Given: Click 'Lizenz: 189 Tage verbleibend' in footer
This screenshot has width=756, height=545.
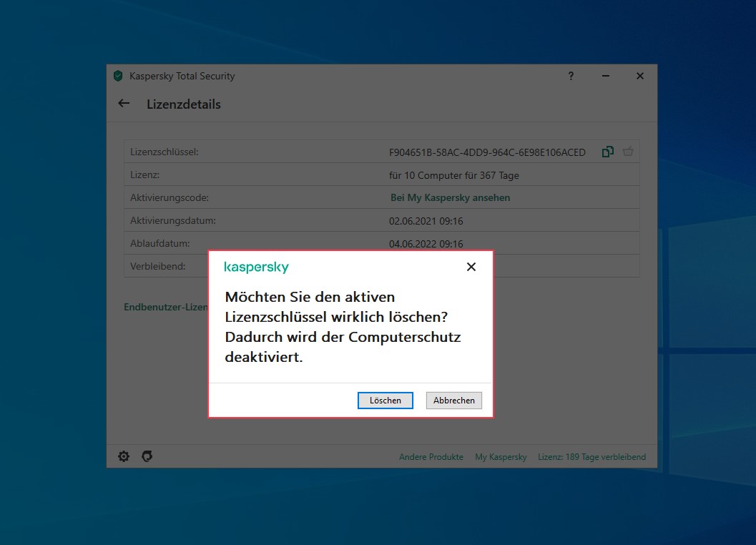Looking at the screenshot, I should click(591, 456).
